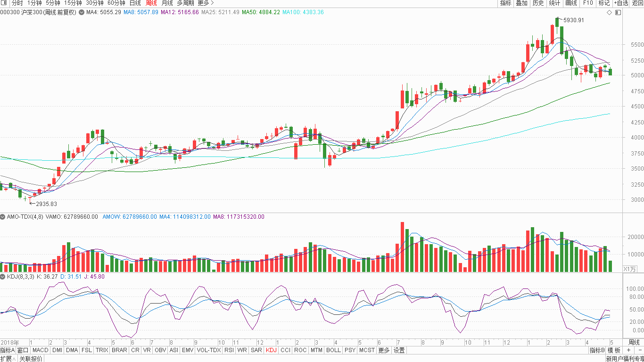Open the 多周期 multi-period view

pyautogui.click(x=185, y=3)
